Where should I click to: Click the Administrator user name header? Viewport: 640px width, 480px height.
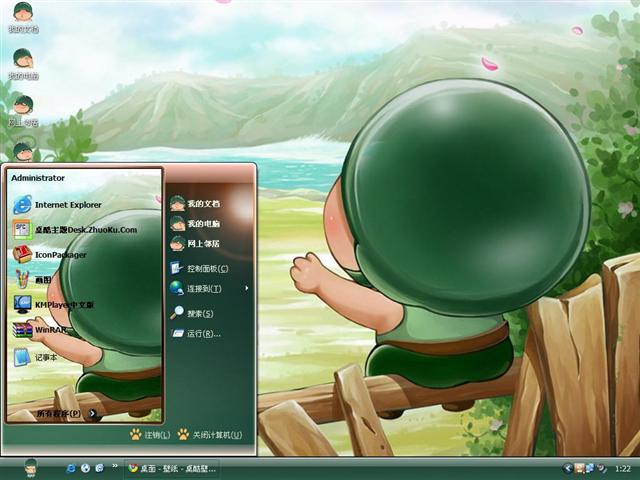[38, 178]
